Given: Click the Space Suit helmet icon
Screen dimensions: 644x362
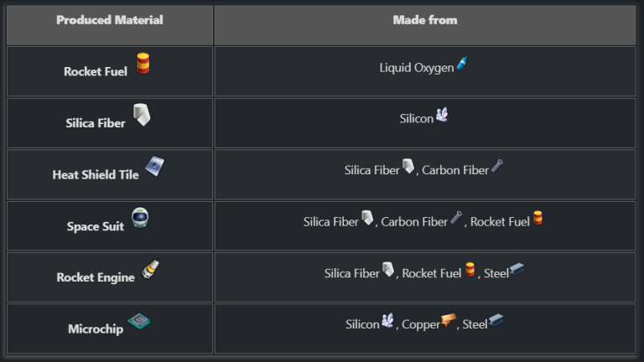Looking at the screenshot, I should click(x=140, y=218).
